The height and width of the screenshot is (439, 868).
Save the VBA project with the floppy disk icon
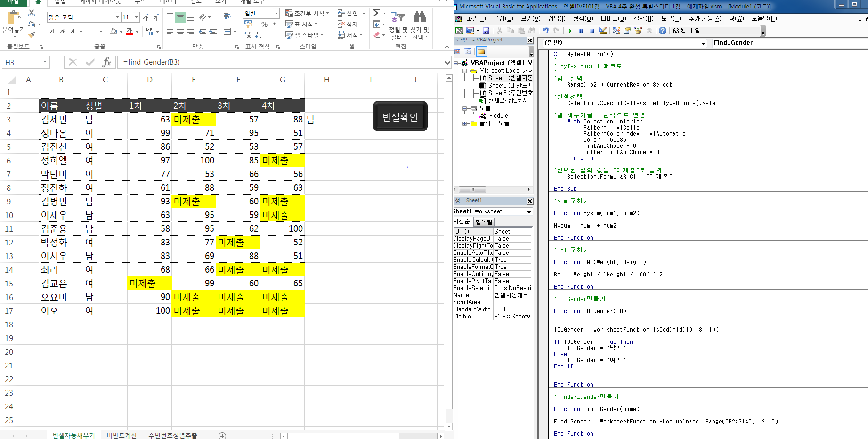pyautogui.click(x=486, y=31)
